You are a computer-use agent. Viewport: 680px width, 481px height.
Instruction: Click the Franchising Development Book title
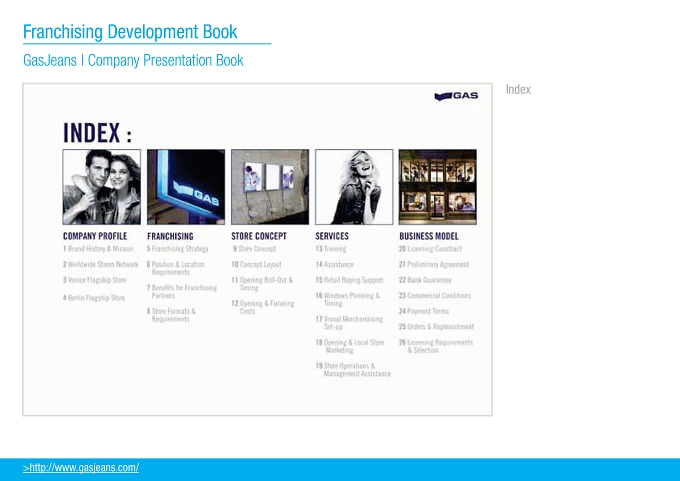tap(130, 32)
